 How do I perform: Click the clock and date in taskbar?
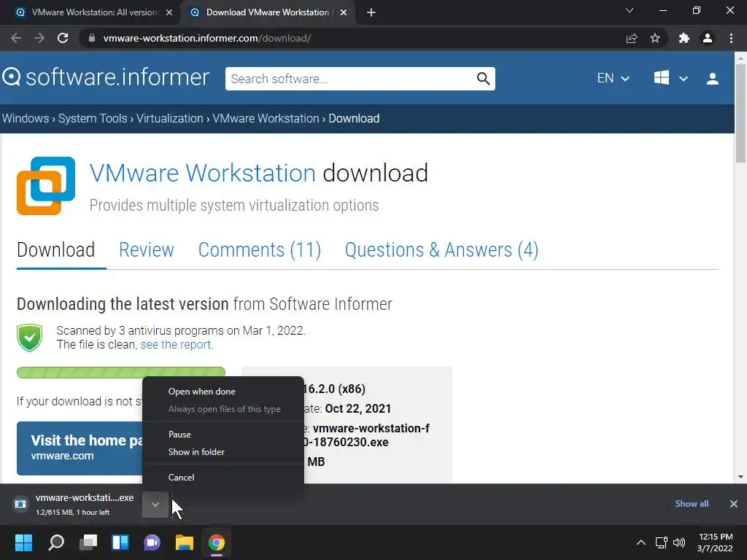click(715, 542)
